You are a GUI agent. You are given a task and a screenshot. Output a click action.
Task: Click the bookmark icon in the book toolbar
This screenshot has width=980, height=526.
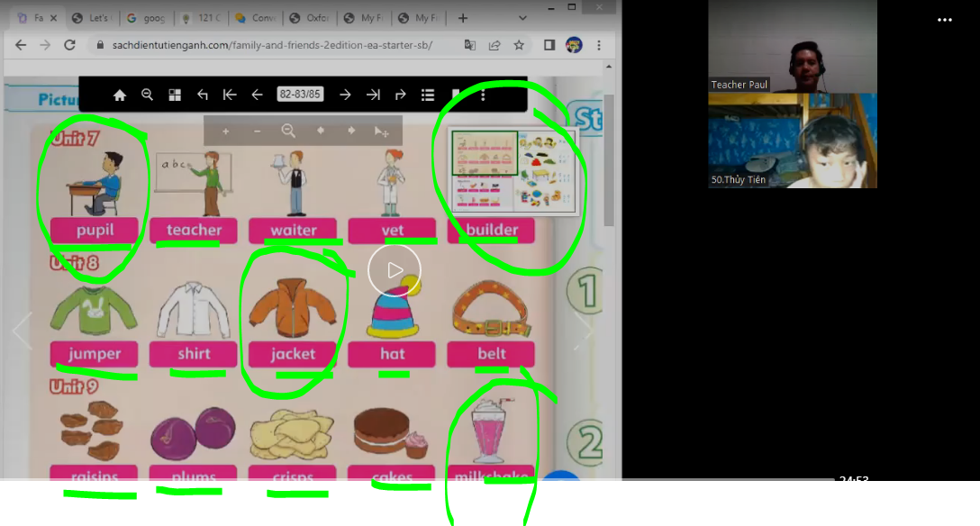click(456, 95)
